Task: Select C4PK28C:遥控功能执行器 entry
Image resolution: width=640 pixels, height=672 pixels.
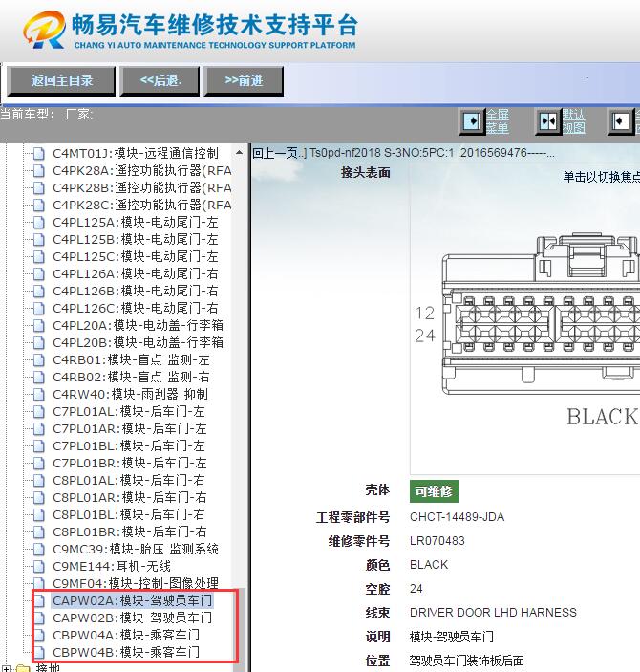Action: [x=141, y=205]
